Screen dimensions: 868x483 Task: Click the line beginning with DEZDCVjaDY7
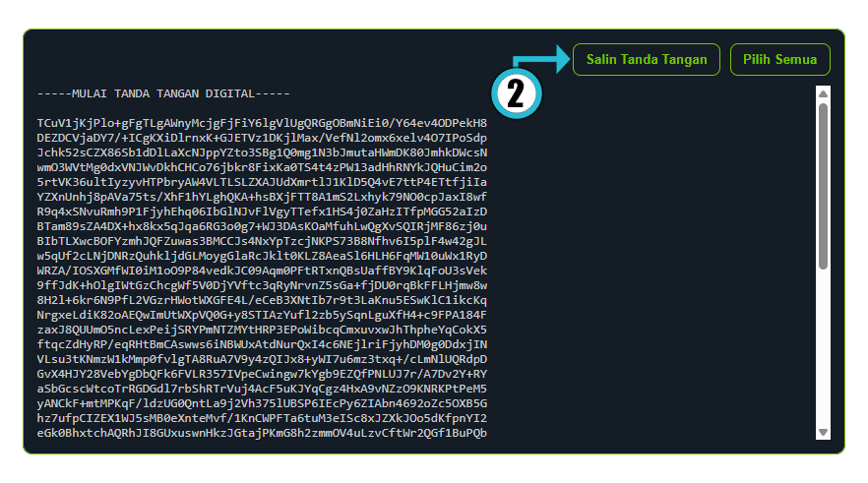point(262,138)
